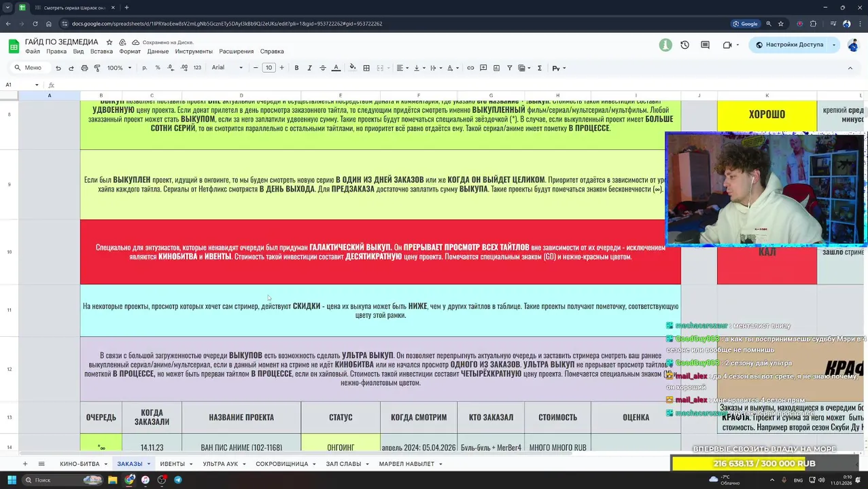Open the Файл menu

coord(33,52)
